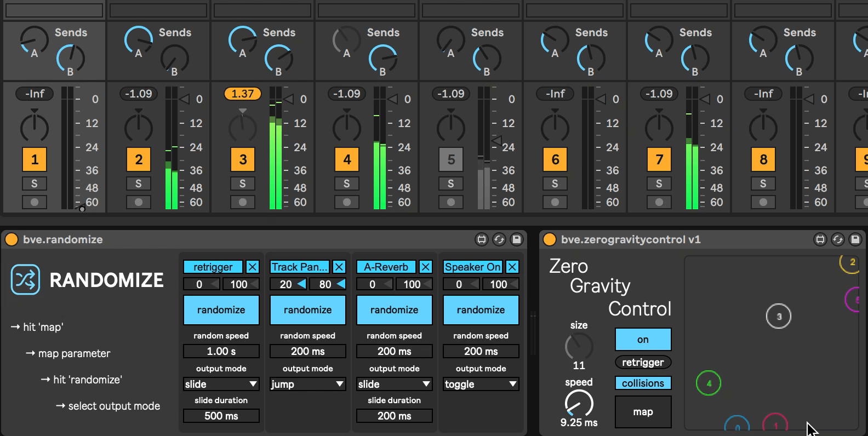Expand the toggle output mode dropdown
Viewport: 868px width, 436px height.
coord(481,384)
